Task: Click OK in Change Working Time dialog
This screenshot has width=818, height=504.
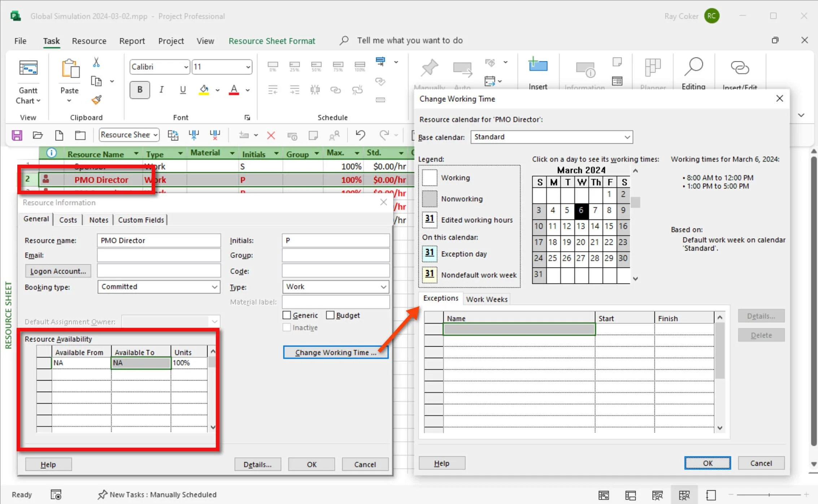Action: [x=708, y=463]
